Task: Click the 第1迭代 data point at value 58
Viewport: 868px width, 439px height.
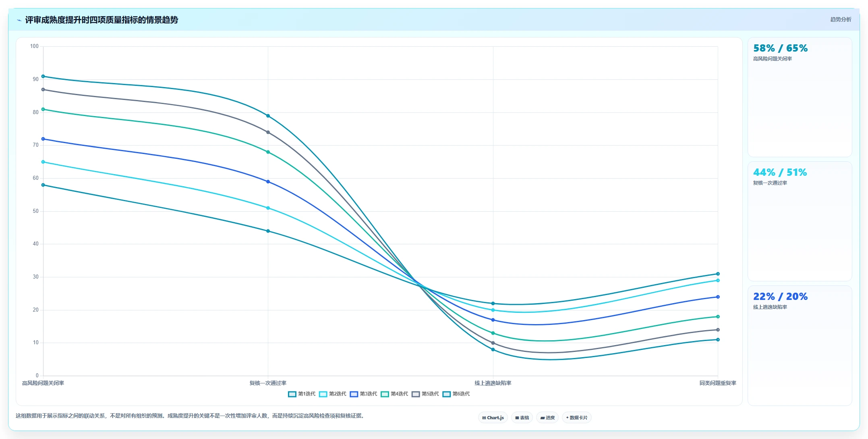Action: pyautogui.click(x=43, y=185)
